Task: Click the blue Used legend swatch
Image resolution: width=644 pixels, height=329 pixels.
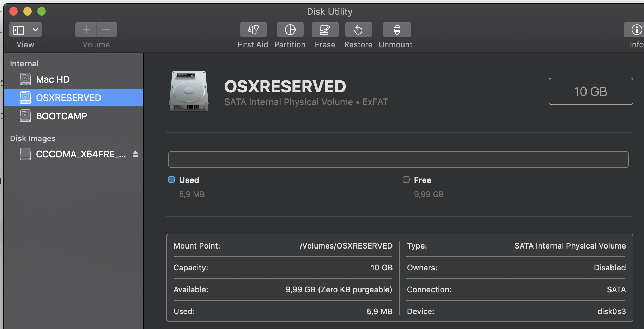Action: [171, 179]
